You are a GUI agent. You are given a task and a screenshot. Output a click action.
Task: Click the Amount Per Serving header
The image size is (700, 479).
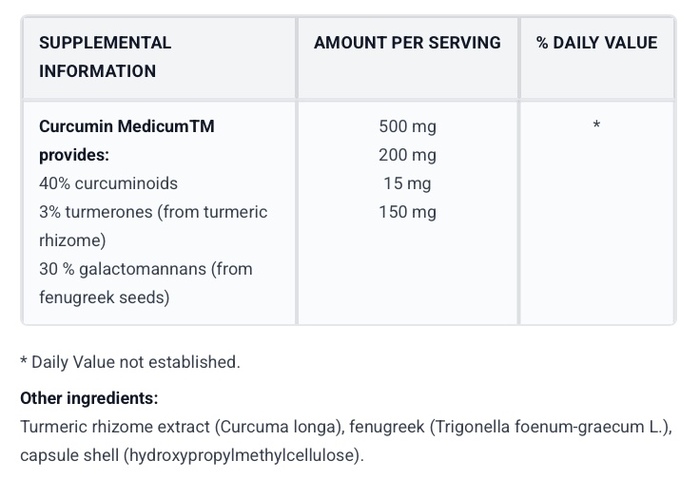click(407, 43)
